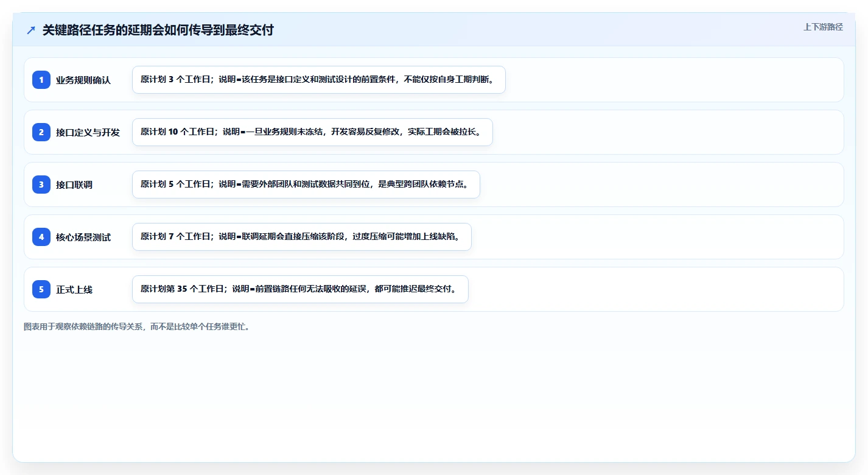Open the 原计划 10 个工作日 description box
The height and width of the screenshot is (475, 868).
click(312, 132)
